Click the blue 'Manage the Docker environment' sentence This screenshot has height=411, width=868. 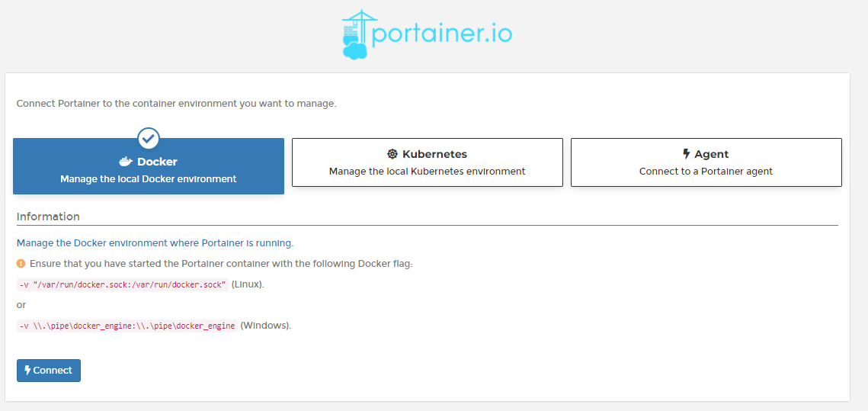(x=155, y=242)
